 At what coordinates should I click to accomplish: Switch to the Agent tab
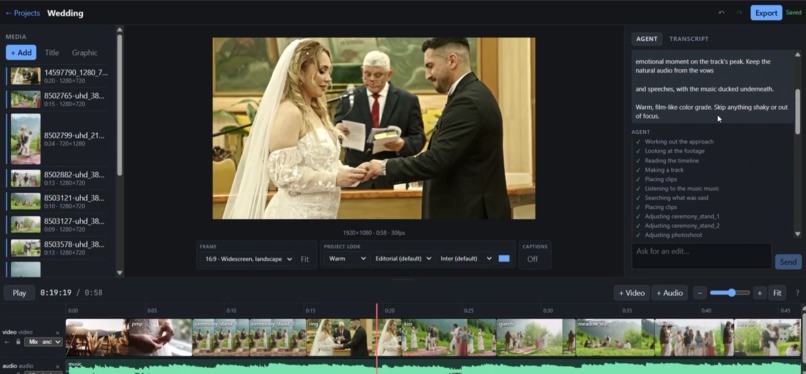point(647,39)
